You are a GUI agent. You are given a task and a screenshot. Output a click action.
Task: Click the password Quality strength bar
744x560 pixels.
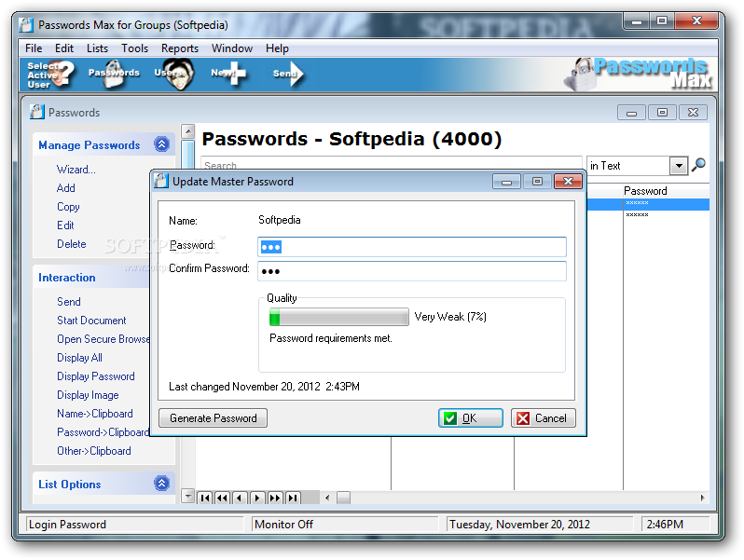tap(338, 317)
